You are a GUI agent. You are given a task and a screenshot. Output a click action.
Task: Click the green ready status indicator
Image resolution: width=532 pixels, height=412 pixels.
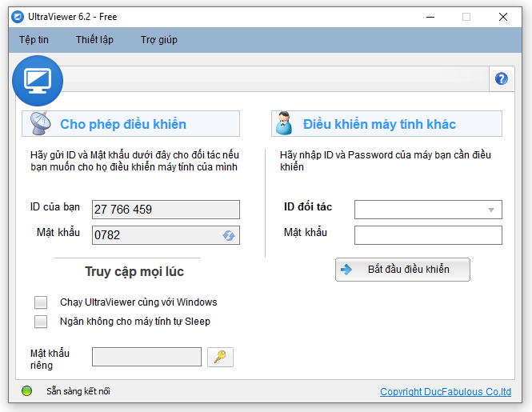(x=27, y=391)
